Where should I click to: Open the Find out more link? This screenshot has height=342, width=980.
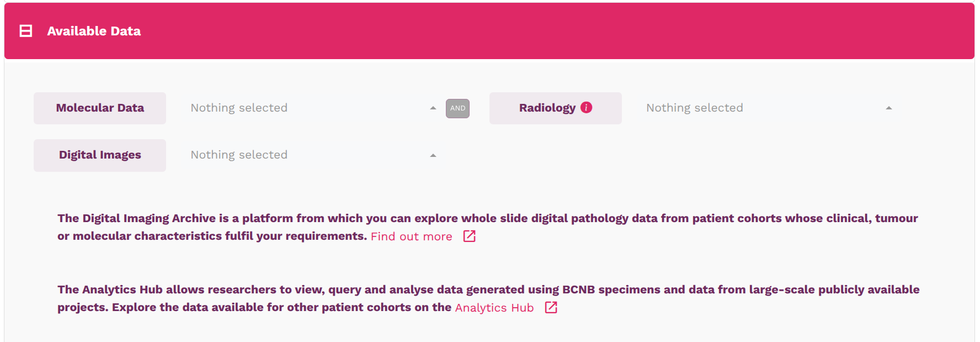pos(411,236)
